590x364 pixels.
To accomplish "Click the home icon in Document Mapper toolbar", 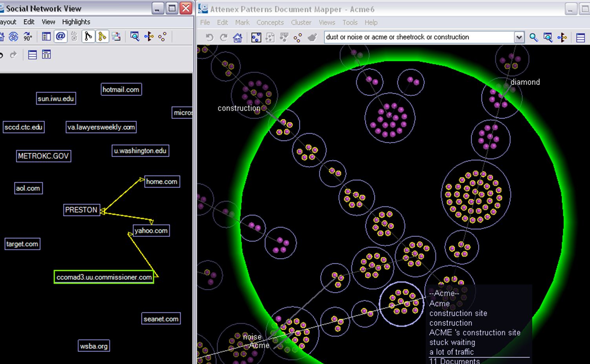I will tap(237, 38).
